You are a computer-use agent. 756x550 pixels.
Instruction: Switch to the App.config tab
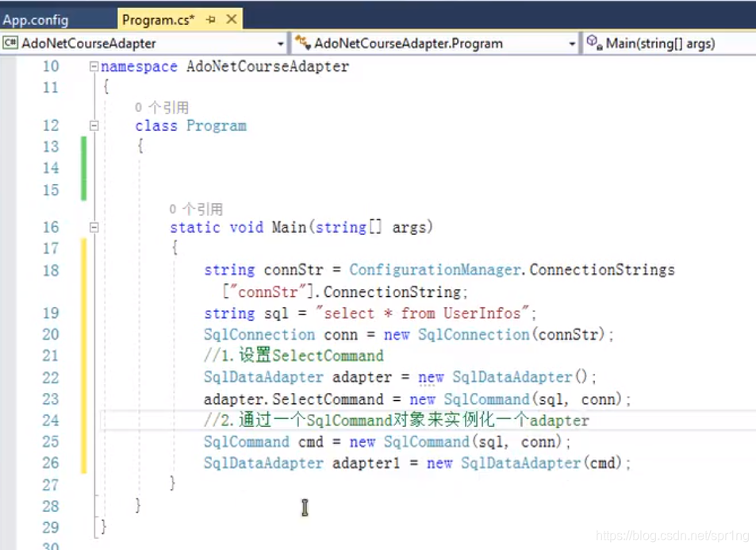[36, 20]
